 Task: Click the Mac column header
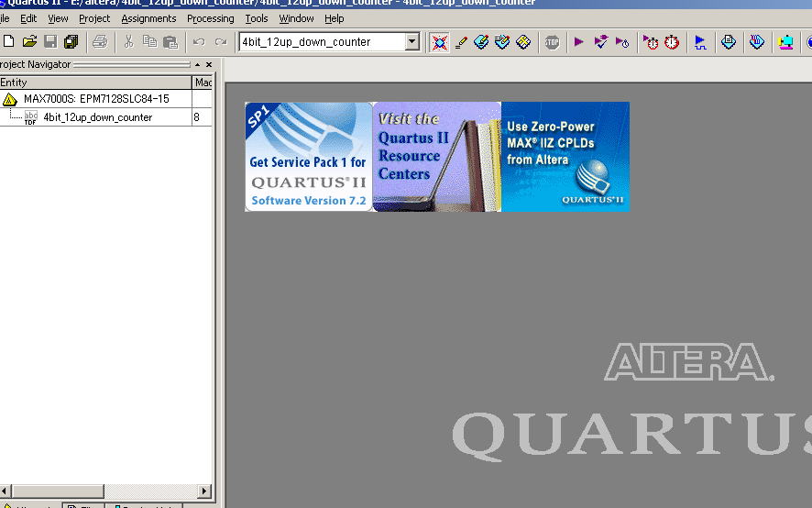[203, 83]
